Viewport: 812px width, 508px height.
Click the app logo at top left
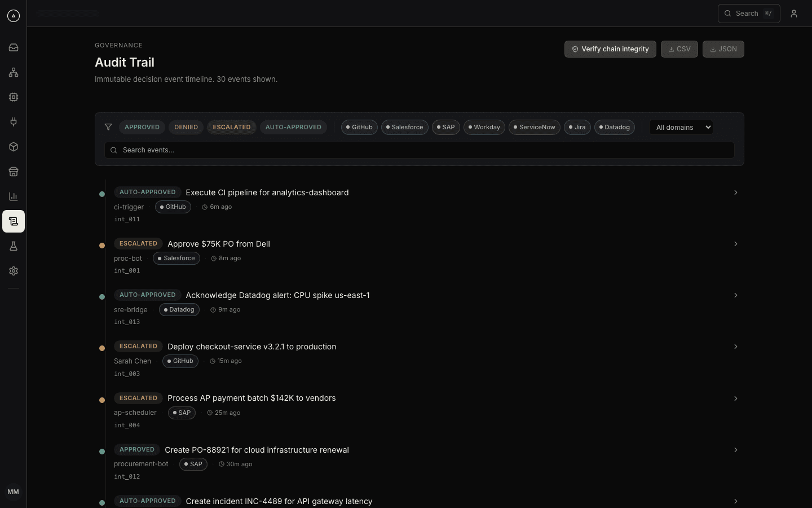coord(14,16)
